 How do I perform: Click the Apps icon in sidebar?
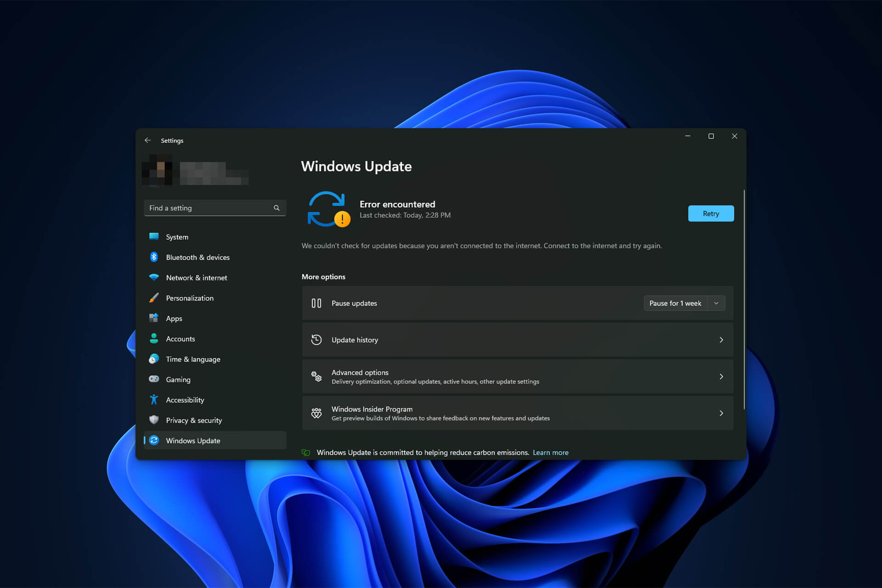pyautogui.click(x=154, y=318)
